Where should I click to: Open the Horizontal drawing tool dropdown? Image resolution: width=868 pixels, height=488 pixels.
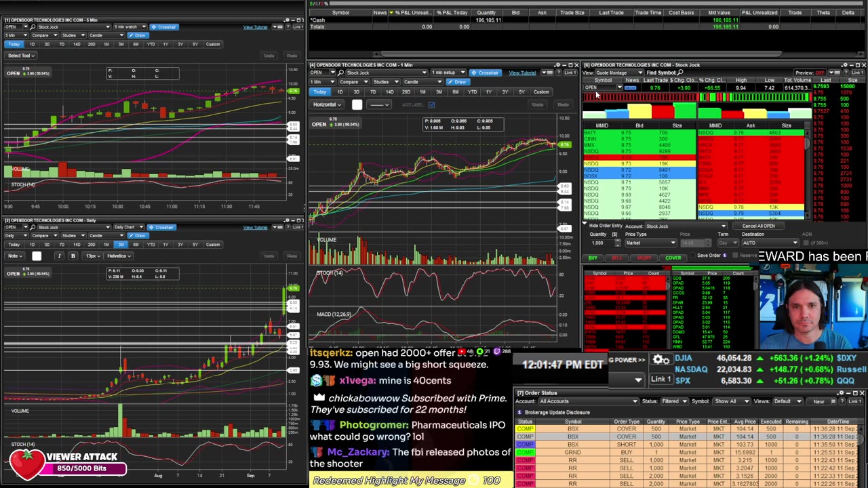(x=328, y=104)
